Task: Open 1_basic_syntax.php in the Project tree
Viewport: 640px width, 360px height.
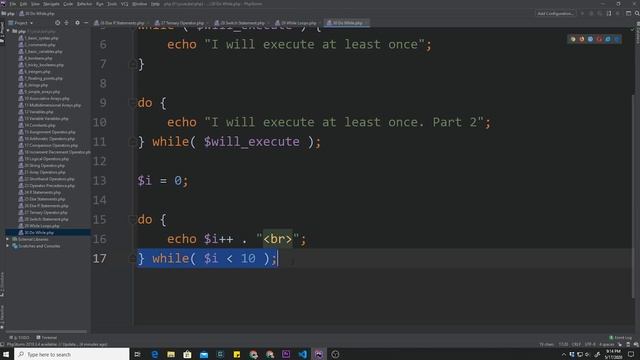Action: click(38, 38)
